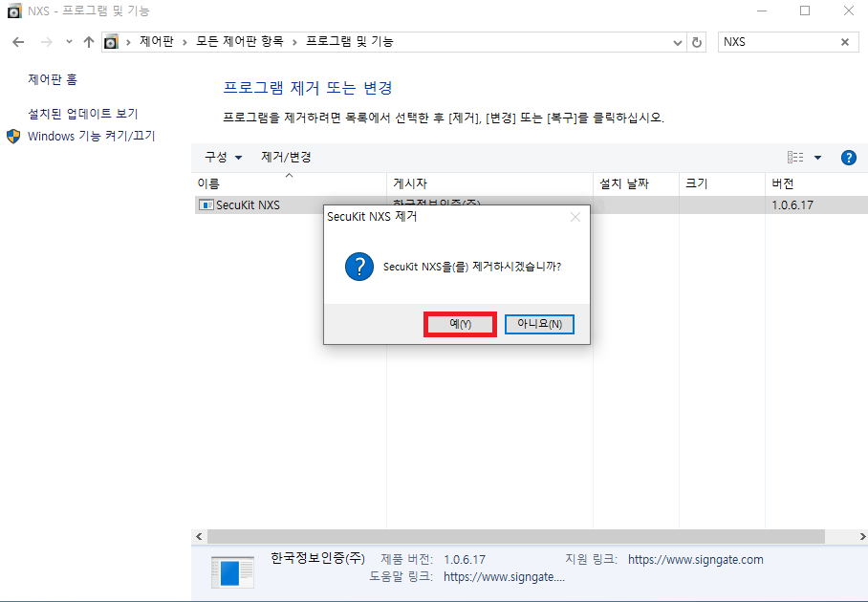The width and height of the screenshot is (868, 602).
Task: Click the 제거/변경 toolbar button
Action: coord(286,157)
